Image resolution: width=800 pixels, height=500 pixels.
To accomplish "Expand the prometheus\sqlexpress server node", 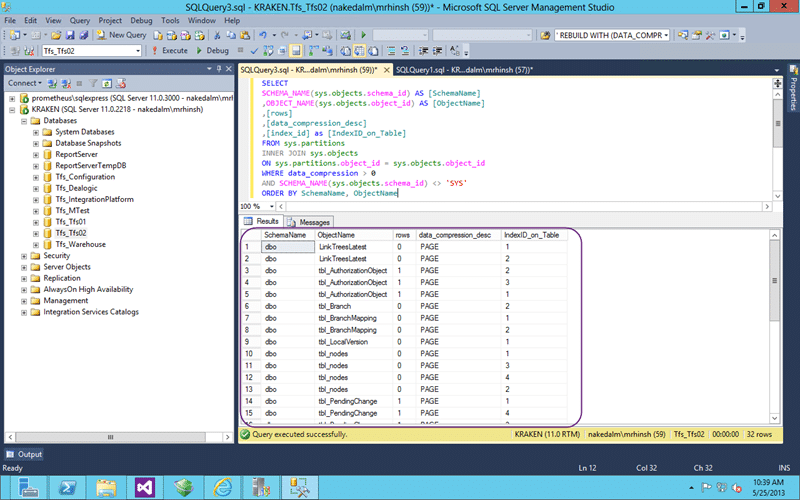I will pyautogui.click(x=12, y=98).
